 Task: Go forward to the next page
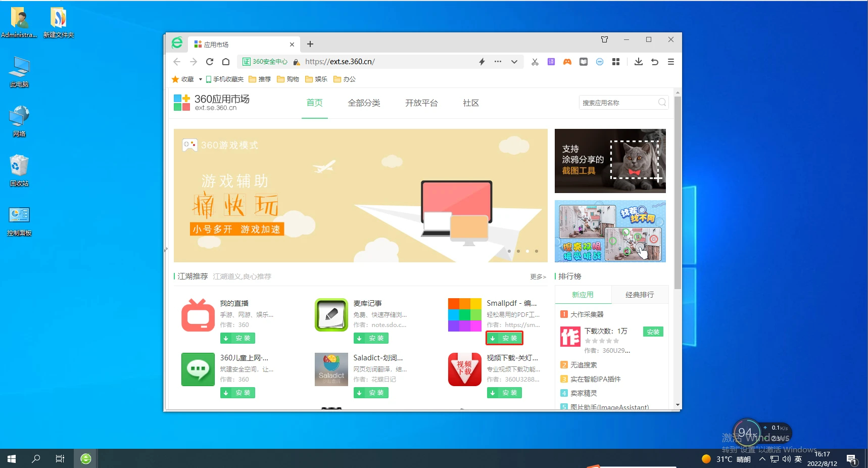click(193, 62)
